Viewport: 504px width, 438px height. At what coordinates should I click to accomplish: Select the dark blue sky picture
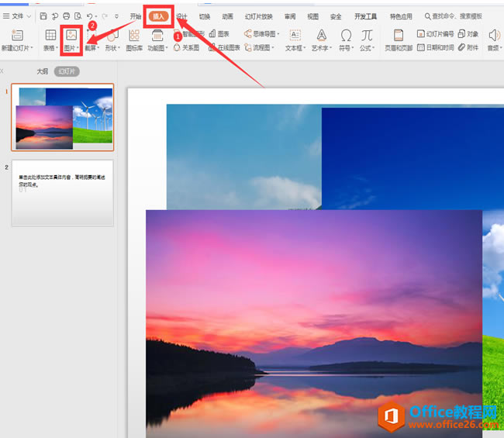[413, 158]
